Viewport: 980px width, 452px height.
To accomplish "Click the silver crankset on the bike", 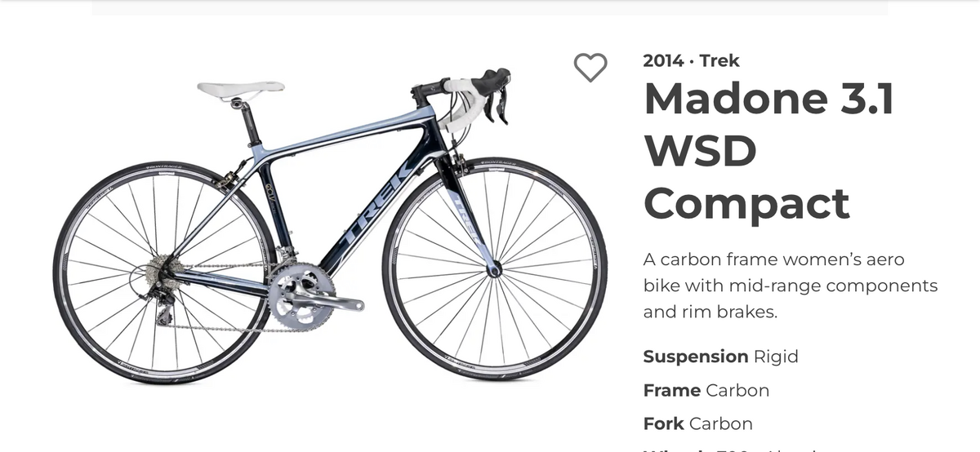I will (306, 295).
